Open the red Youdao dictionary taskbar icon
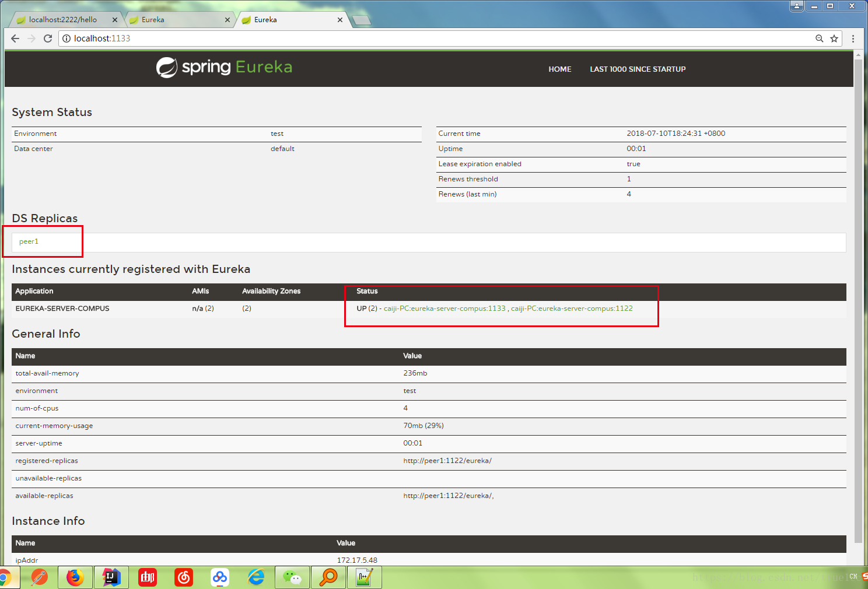868x589 pixels. (148, 577)
